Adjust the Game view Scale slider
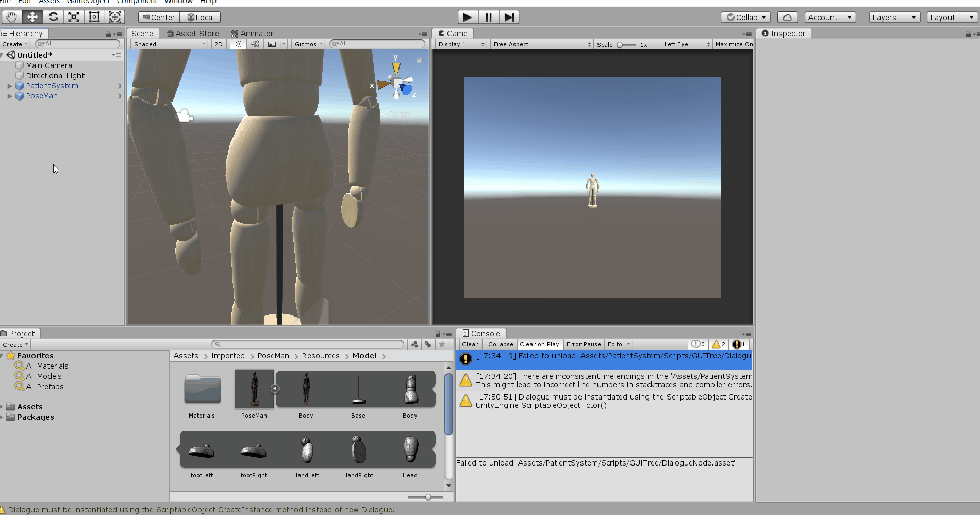 620,45
